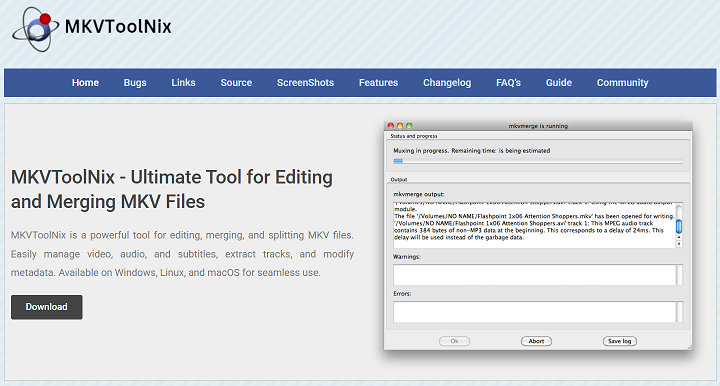Screen dimensions: 720x386
Task: Click the Warnings text box
Action: (x=538, y=275)
